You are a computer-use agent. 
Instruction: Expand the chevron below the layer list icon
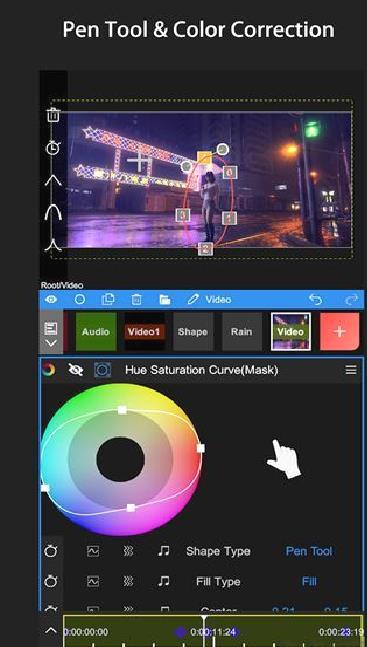(51, 344)
